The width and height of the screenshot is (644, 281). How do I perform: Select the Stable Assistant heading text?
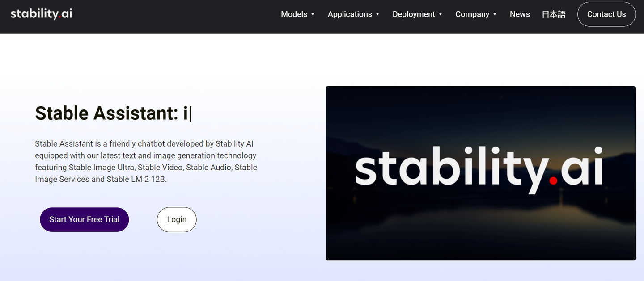point(113,113)
